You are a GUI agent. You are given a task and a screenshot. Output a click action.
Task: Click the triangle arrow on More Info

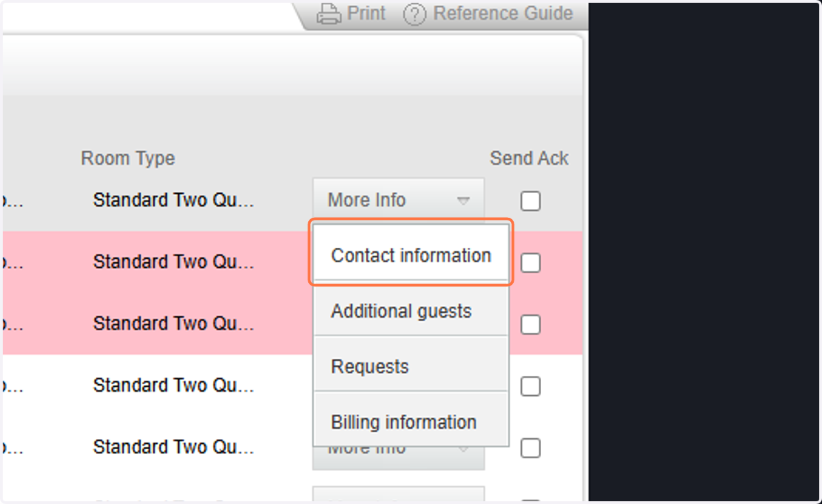click(x=463, y=201)
